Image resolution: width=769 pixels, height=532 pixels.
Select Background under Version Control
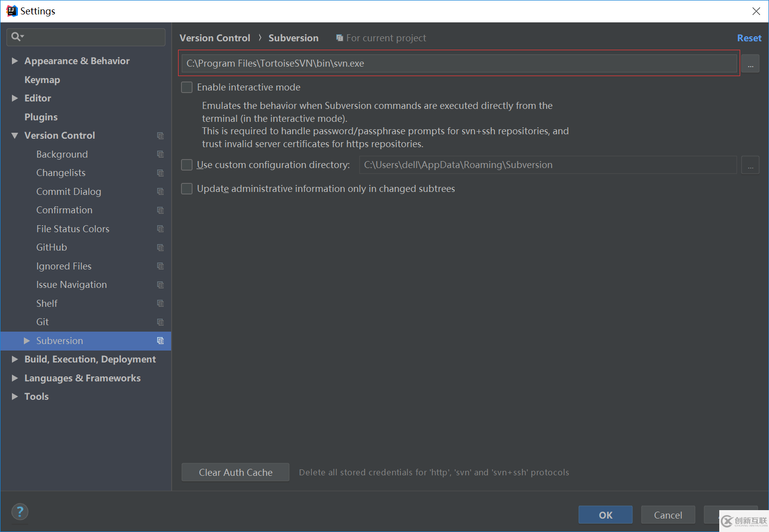point(62,155)
